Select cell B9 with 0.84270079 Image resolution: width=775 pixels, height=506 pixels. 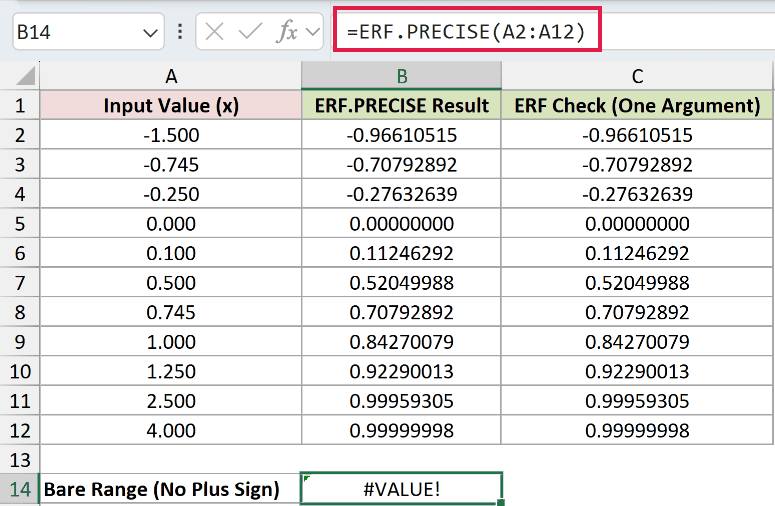(x=401, y=341)
